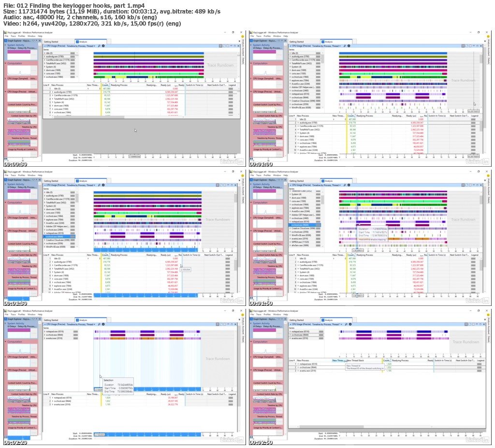Toggle the Idle (0) legend box in the 00:00:30 table
This screenshot has height=448, width=495.
pos(231,89)
